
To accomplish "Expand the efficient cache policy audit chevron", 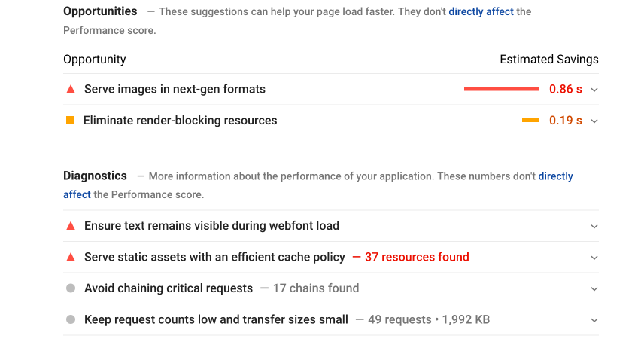I will coord(594,258).
